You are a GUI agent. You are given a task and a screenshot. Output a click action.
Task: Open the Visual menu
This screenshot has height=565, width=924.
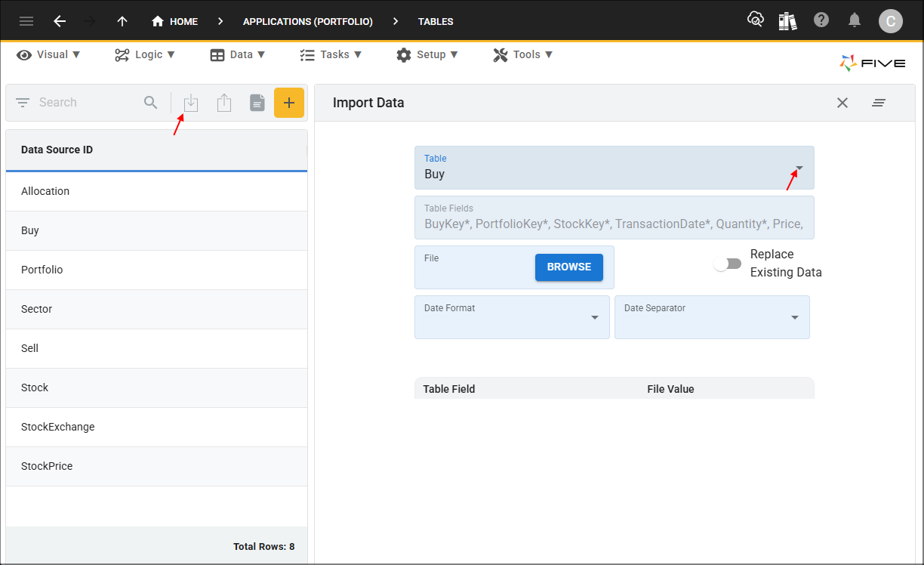click(x=49, y=54)
